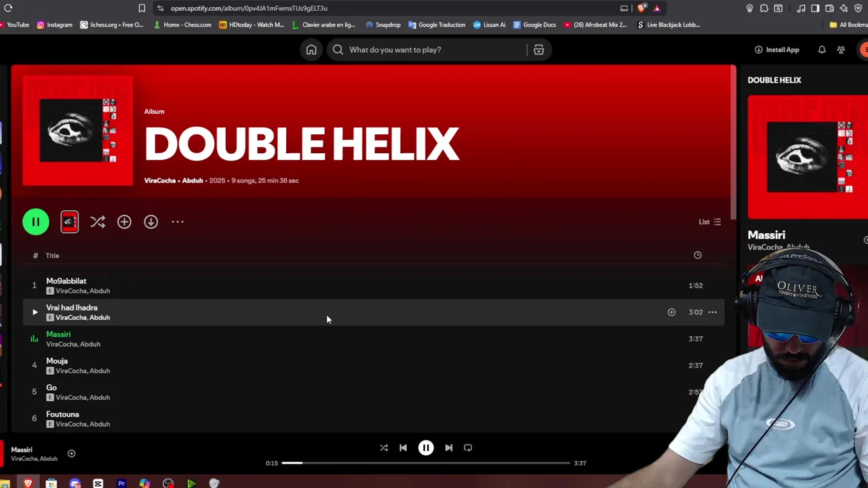868x488 pixels.
Task: Add now-playing Massiri to Liked Songs
Action: pos(72,453)
